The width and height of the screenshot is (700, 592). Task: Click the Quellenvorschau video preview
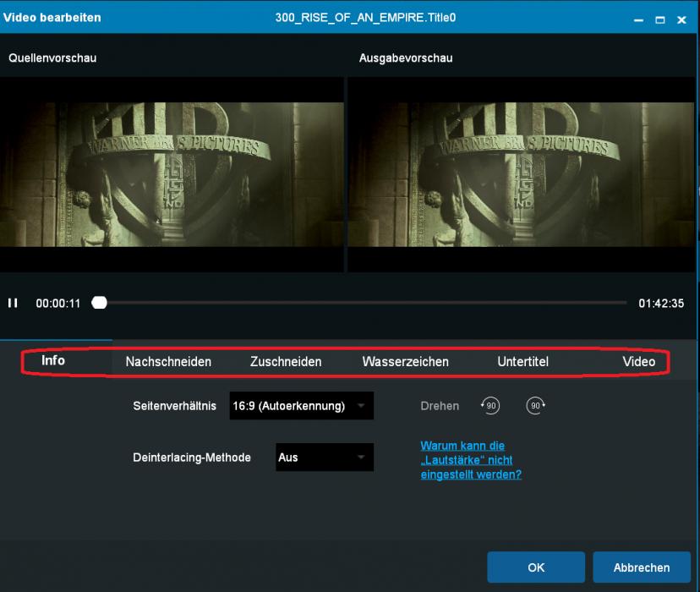click(172, 174)
